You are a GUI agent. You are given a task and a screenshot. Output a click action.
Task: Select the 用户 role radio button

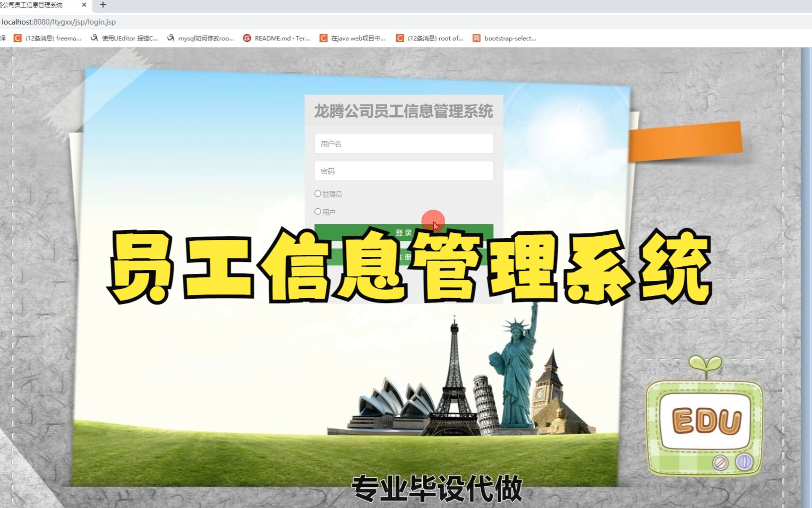pyautogui.click(x=318, y=211)
